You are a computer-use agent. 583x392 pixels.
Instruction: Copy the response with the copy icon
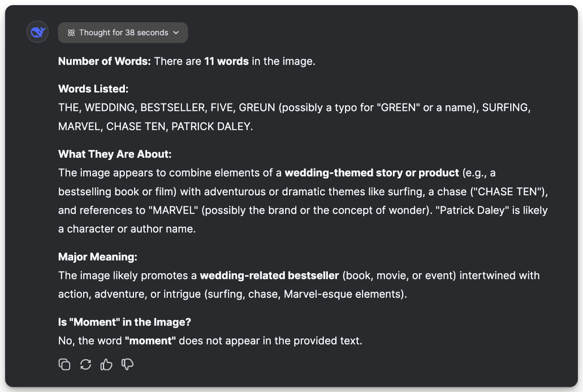coord(64,364)
